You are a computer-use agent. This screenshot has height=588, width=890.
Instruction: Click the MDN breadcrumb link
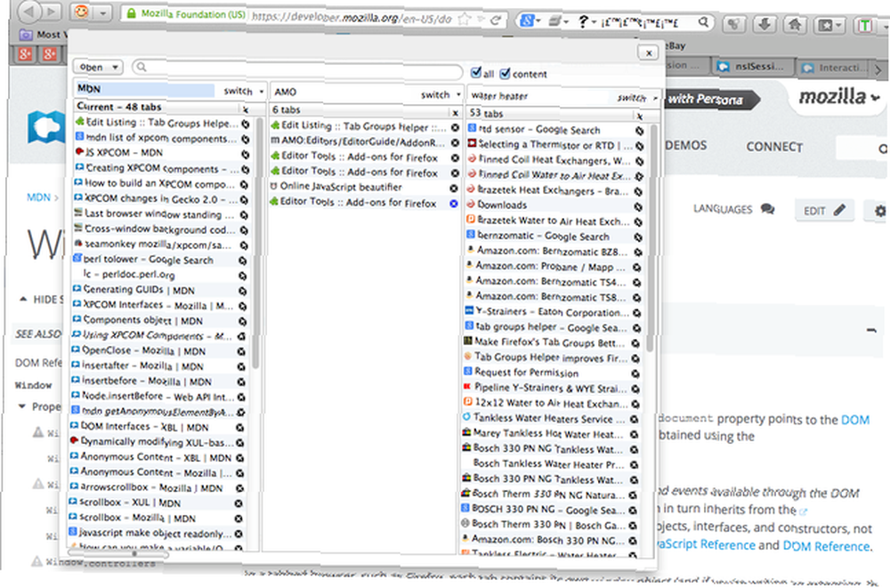(38, 197)
